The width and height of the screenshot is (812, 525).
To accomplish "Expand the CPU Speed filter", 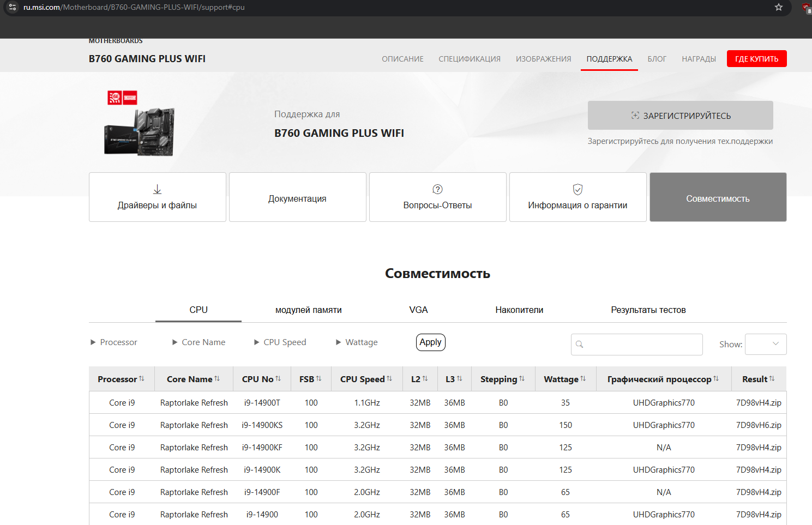I will [280, 342].
